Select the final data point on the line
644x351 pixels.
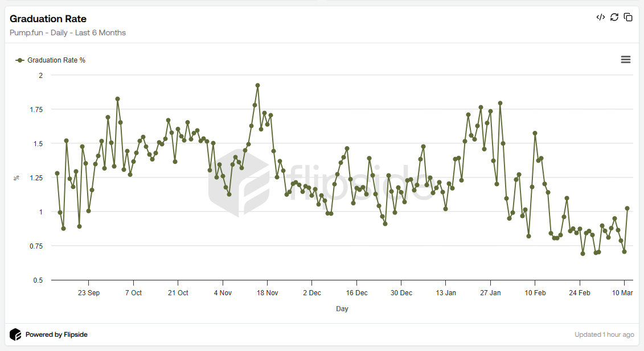(x=627, y=208)
